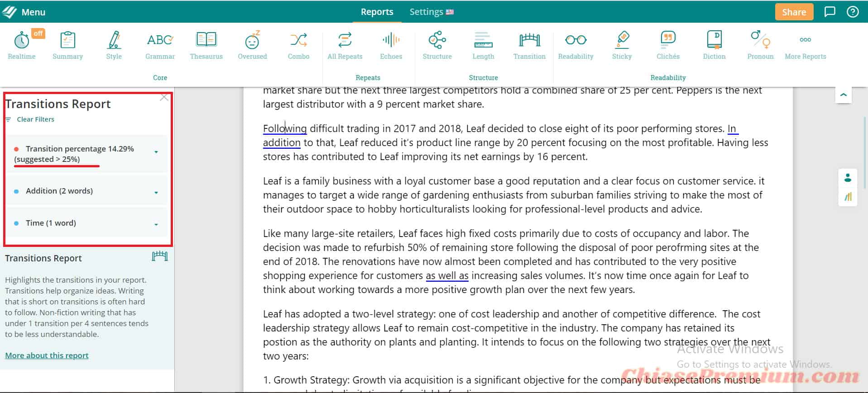868x393 pixels.
Task: Open the Echoes report
Action: click(x=391, y=45)
